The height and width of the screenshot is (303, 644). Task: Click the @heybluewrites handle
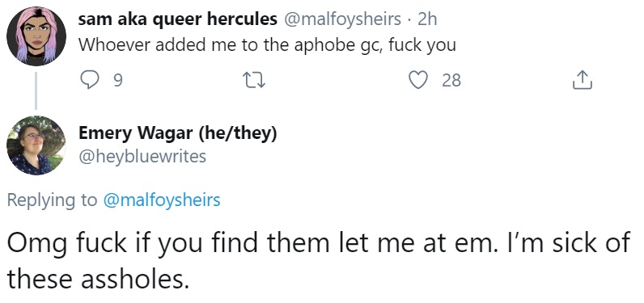[142, 156]
